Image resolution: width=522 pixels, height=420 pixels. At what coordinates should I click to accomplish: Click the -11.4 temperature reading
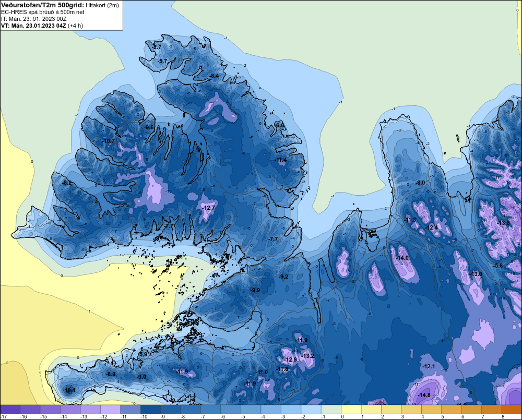pyautogui.click(x=281, y=160)
